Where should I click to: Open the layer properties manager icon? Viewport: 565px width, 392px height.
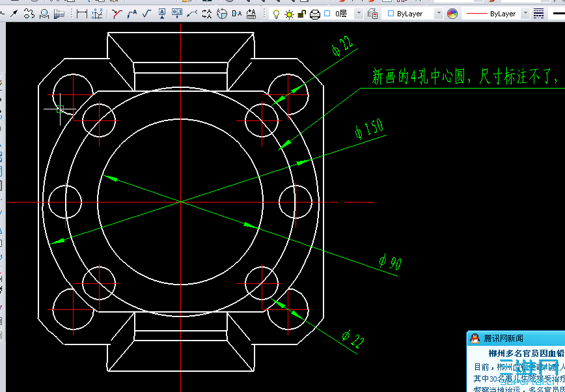click(371, 12)
